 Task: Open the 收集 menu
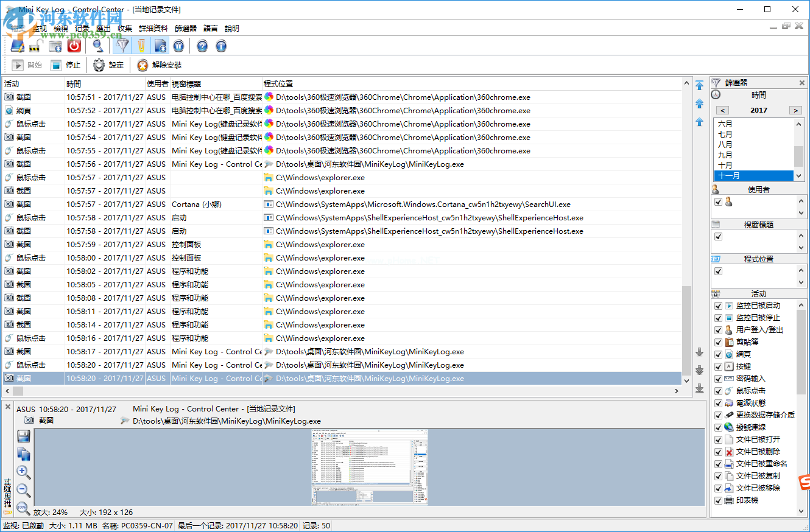click(x=125, y=28)
